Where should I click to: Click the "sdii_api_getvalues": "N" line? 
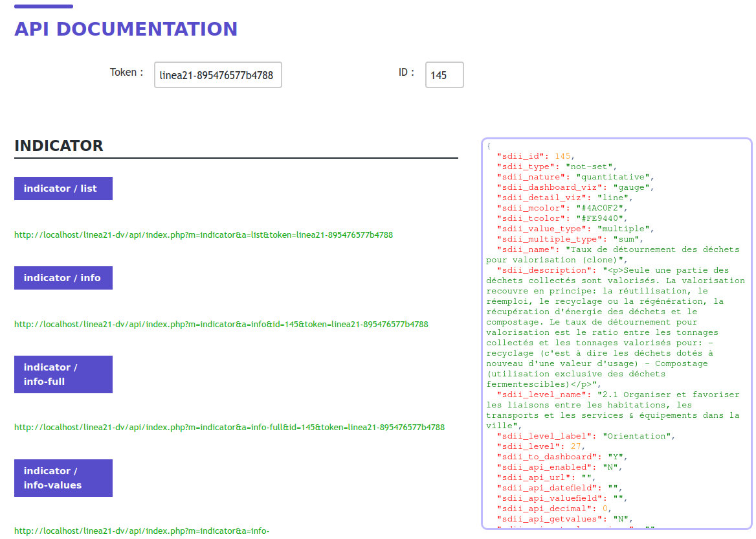pyautogui.click(x=564, y=519)
